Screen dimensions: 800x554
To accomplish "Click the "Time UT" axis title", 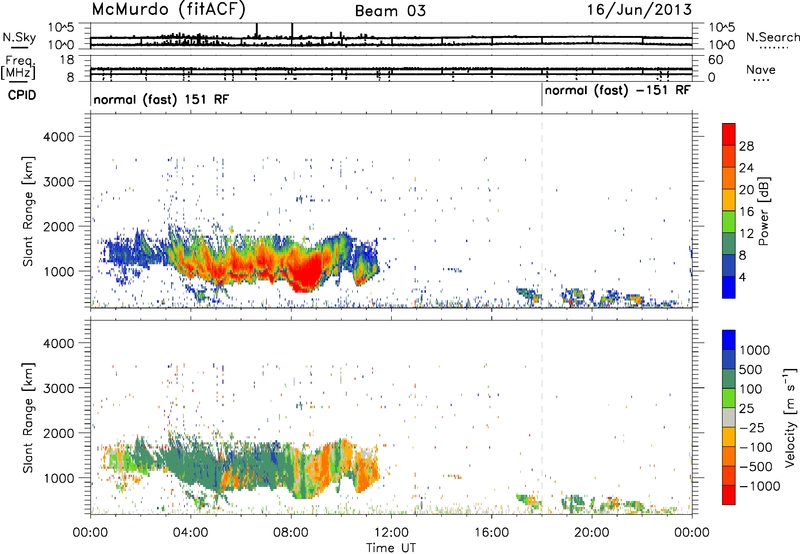I will (x=391, y=548).
